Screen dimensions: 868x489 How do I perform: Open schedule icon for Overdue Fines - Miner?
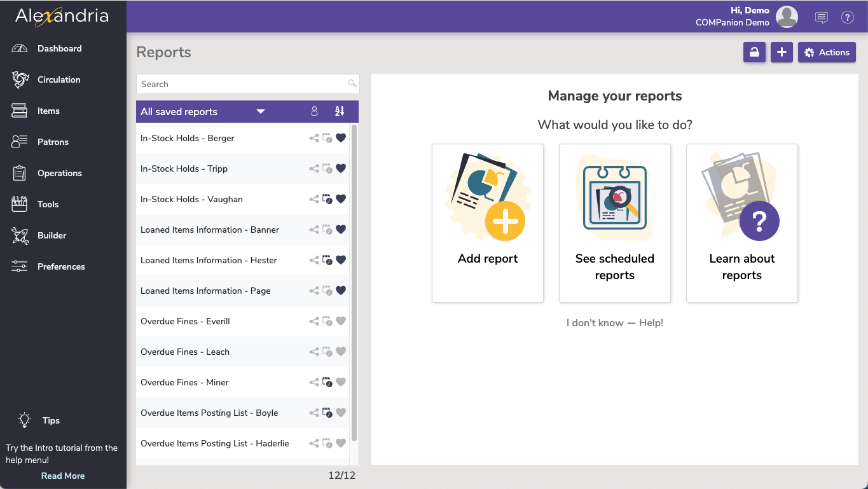327,382
